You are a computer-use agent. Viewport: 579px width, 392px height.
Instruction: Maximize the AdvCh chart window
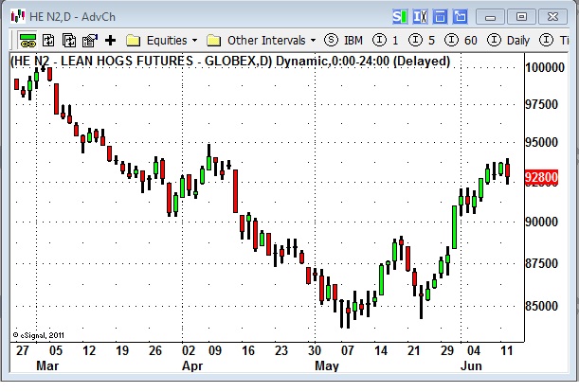521,17
